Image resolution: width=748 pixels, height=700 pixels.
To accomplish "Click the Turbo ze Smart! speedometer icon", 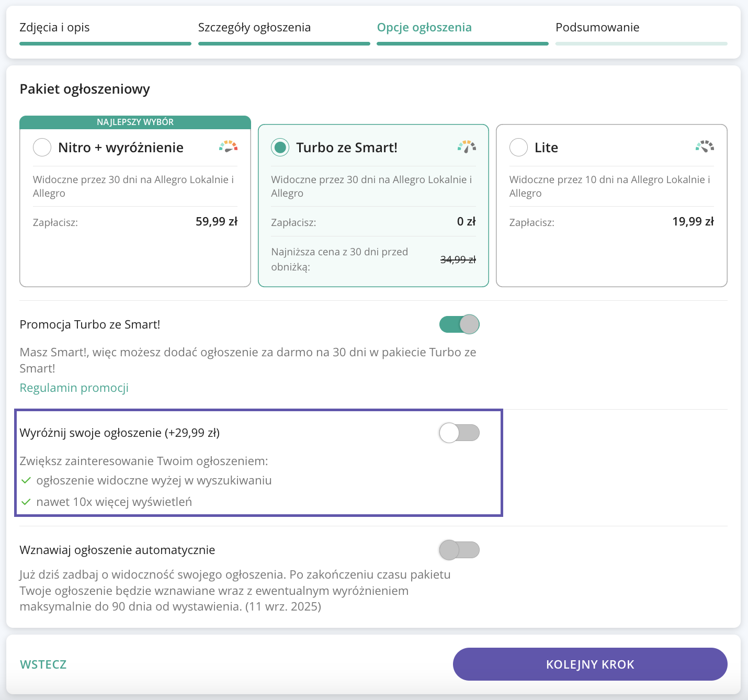I will [467, 146].
